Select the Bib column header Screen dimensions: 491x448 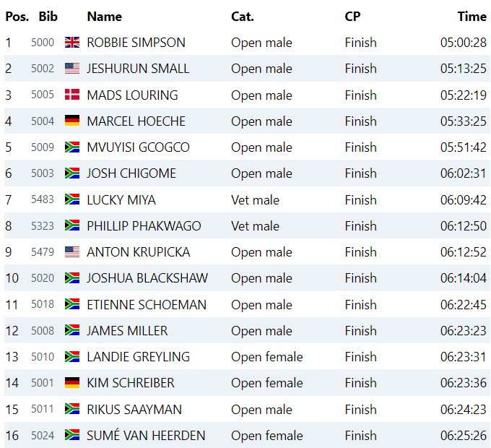48,17
